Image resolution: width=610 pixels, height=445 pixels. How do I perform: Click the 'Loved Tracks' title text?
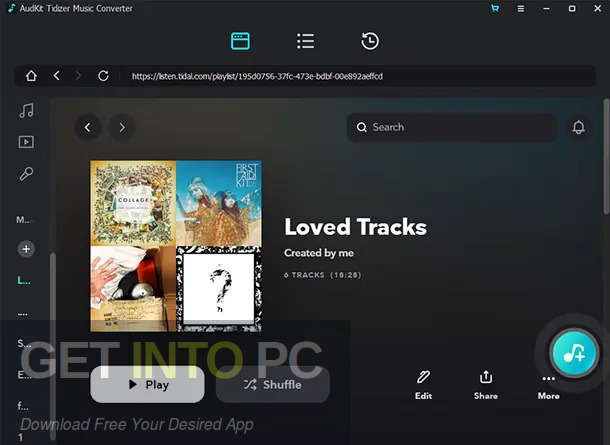click(356, 227)
